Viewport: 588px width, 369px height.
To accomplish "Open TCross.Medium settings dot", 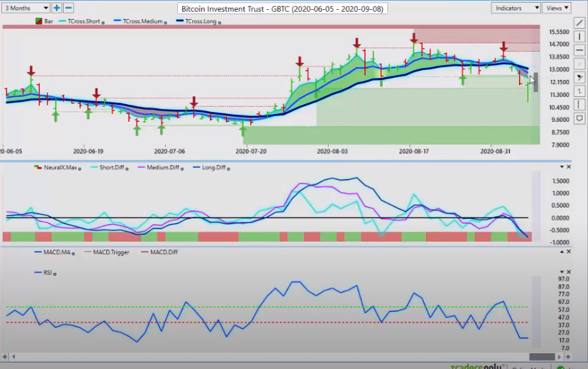I will [x=165, y=23].
